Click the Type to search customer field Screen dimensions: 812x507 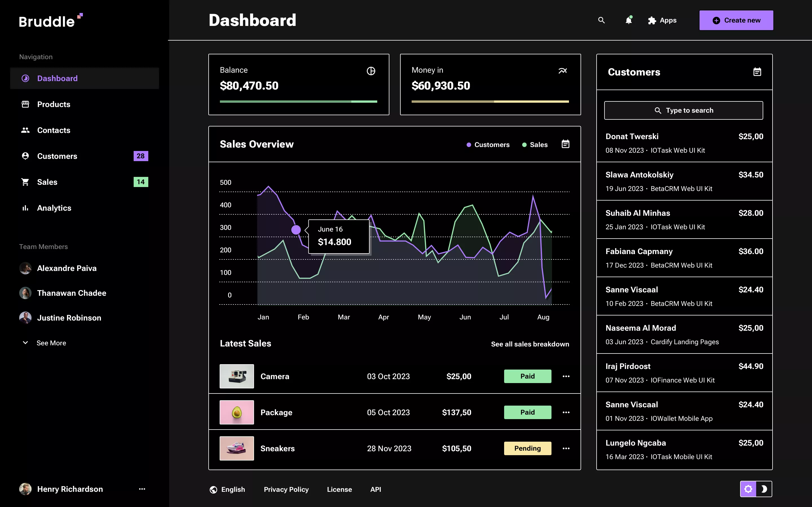(684, 110)
